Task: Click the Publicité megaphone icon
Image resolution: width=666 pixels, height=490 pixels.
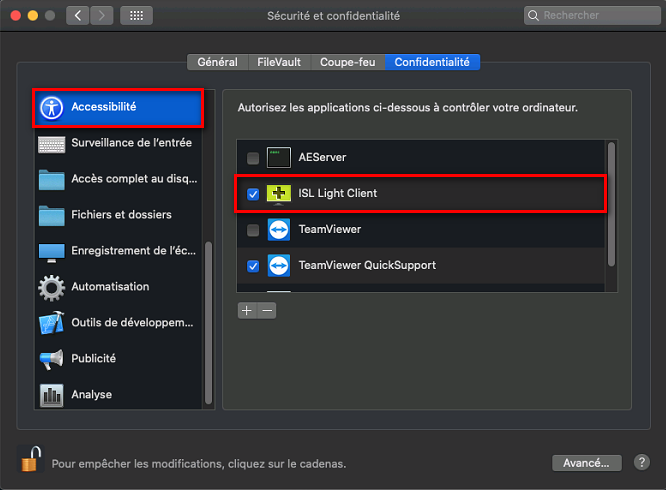Action: coord(51,359)
